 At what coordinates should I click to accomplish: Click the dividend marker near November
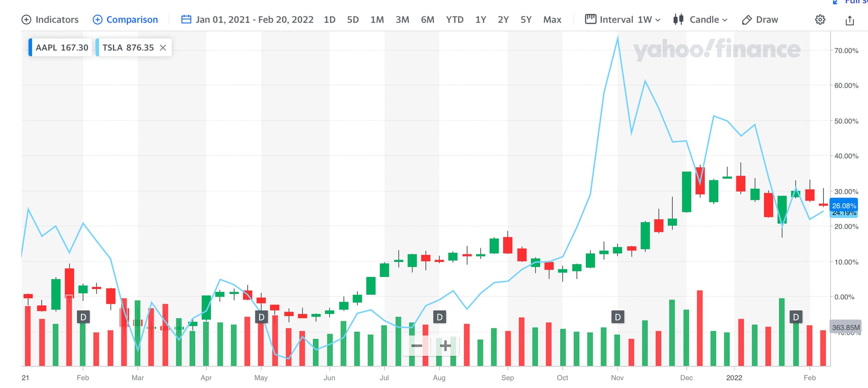(618, 317)
